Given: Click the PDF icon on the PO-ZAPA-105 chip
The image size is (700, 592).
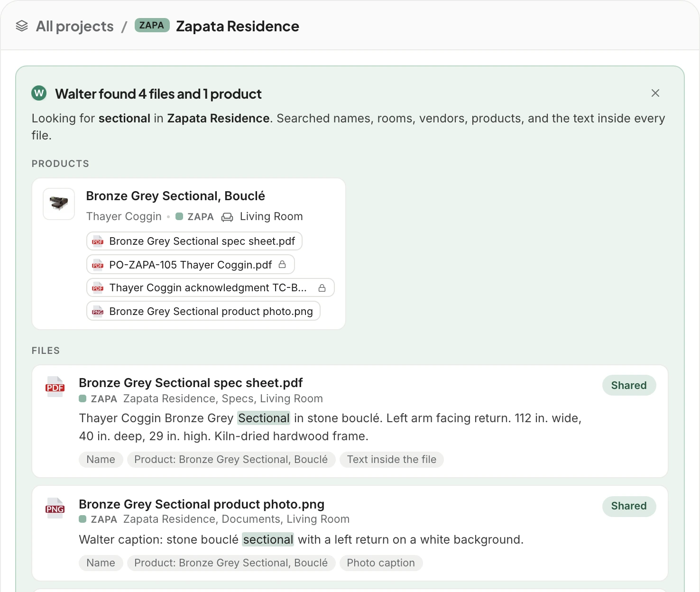Looking at the screenshot, I should [x=98, y=265].
